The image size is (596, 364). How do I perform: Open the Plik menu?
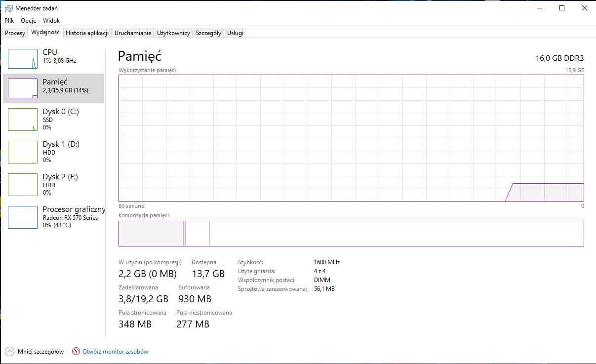pos(9,21)
